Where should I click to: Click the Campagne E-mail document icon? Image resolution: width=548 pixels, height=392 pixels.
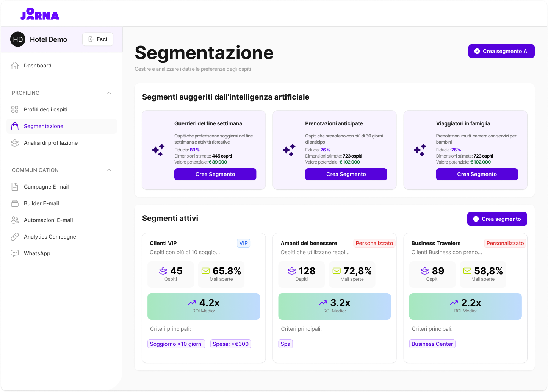[x=15, y=187]
